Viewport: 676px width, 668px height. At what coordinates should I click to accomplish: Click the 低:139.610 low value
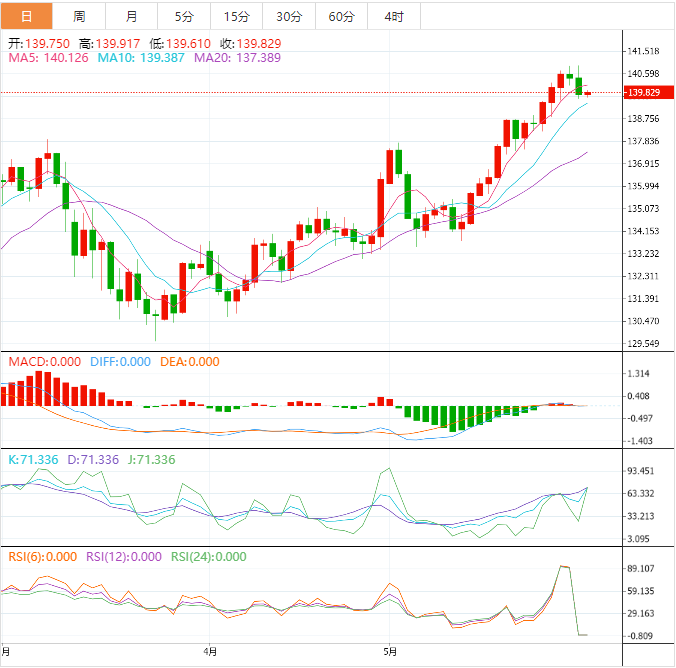coord(180,44)
